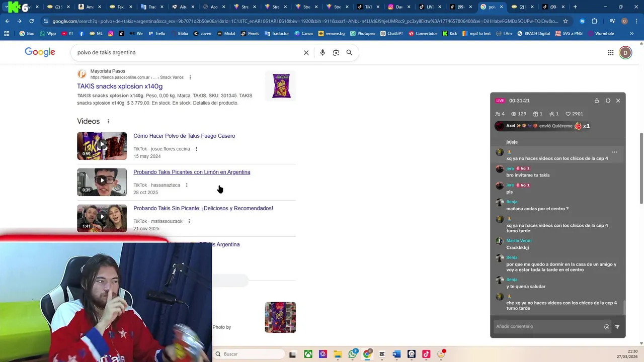This screenshot has height=362, width=644.
Task: Open the Takis xplosion product thumbnail
Action: (x=280, y=86)
